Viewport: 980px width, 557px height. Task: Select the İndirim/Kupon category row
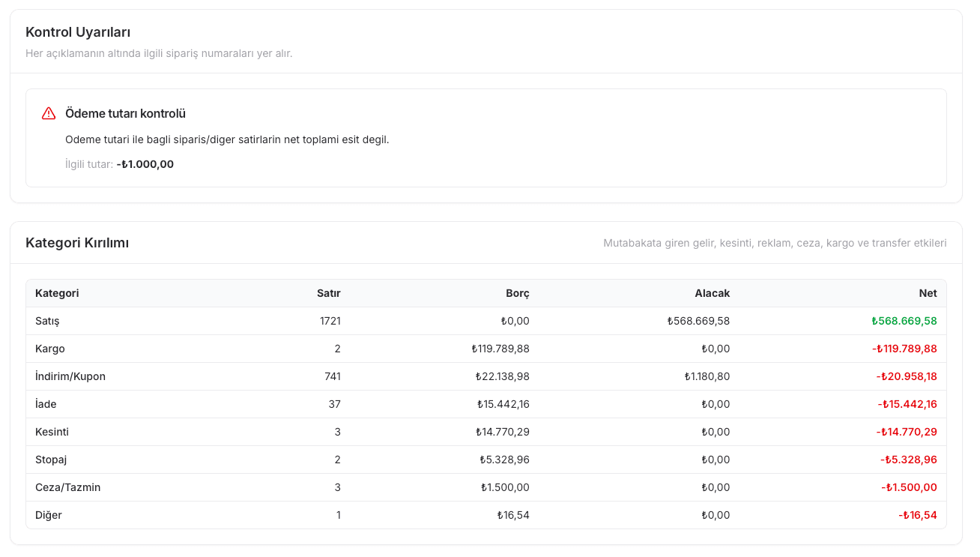[x=486, y=376]
